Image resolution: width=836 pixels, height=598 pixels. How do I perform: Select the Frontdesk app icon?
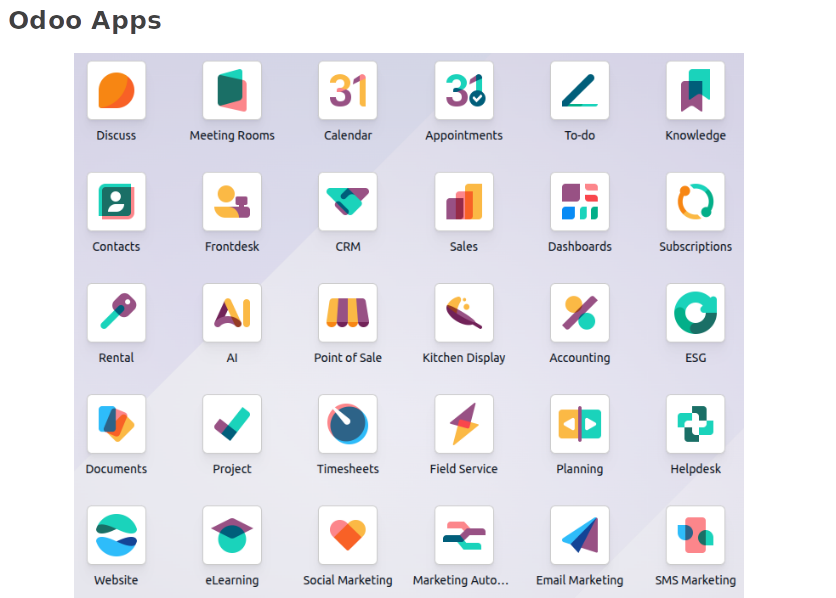[x=232, y=202]
